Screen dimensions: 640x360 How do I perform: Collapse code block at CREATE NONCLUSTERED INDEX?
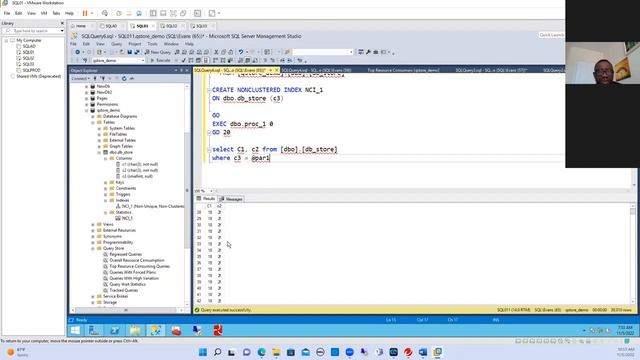pyautogui.click(x=209, y=90)
